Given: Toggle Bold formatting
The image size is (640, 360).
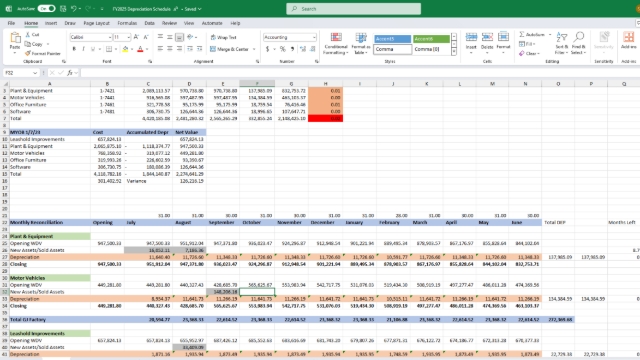Looking at the screenshot, I should click(x=74, y=49).
